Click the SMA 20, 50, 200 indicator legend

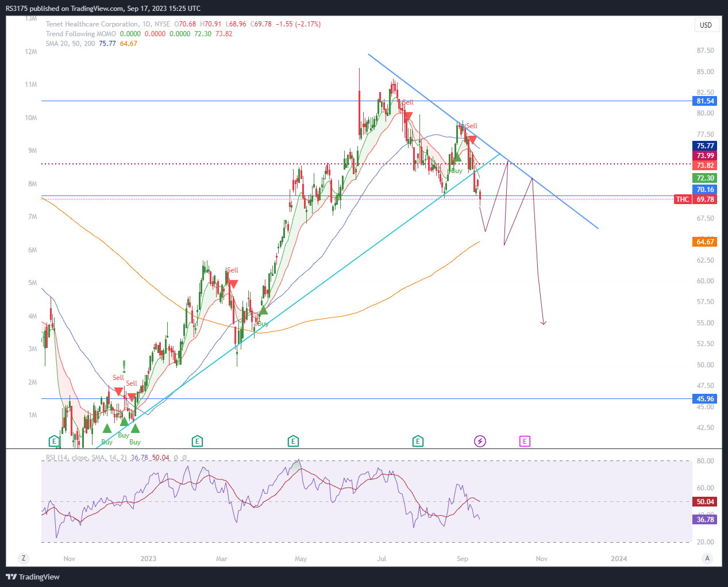pyautogui.click(x=71, y=44)
